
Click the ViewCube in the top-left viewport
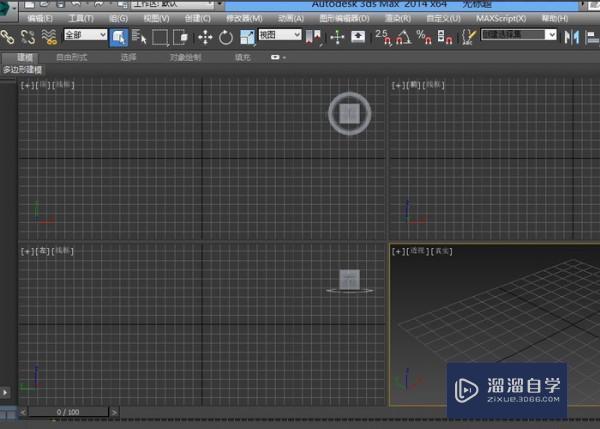349,115
